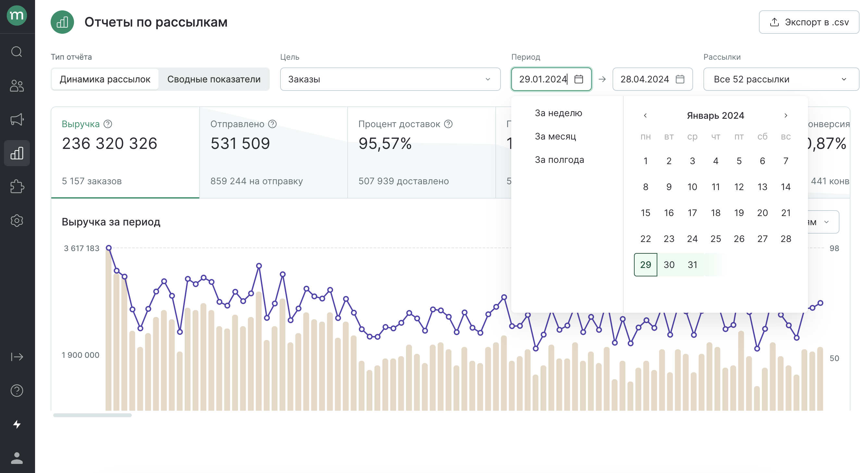Open the home logo in the sidebar
The width and height of the screenshot is (868, 473).
point(17,16)
